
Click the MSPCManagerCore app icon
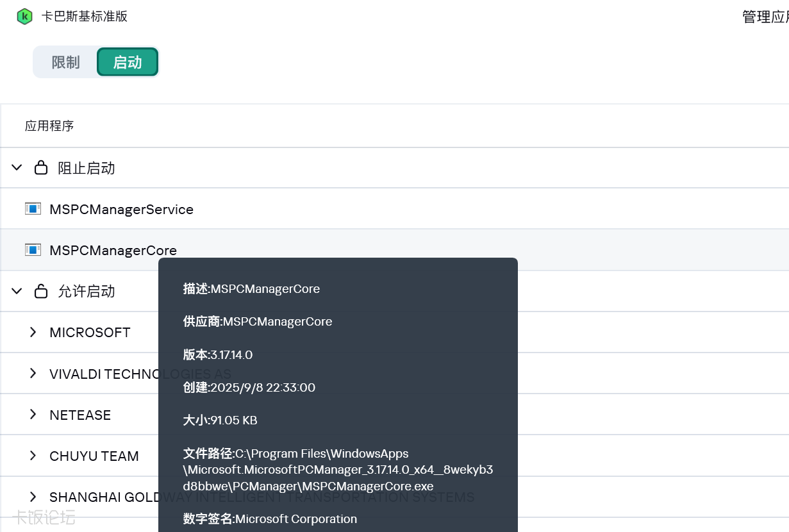[x=33, y=250]
